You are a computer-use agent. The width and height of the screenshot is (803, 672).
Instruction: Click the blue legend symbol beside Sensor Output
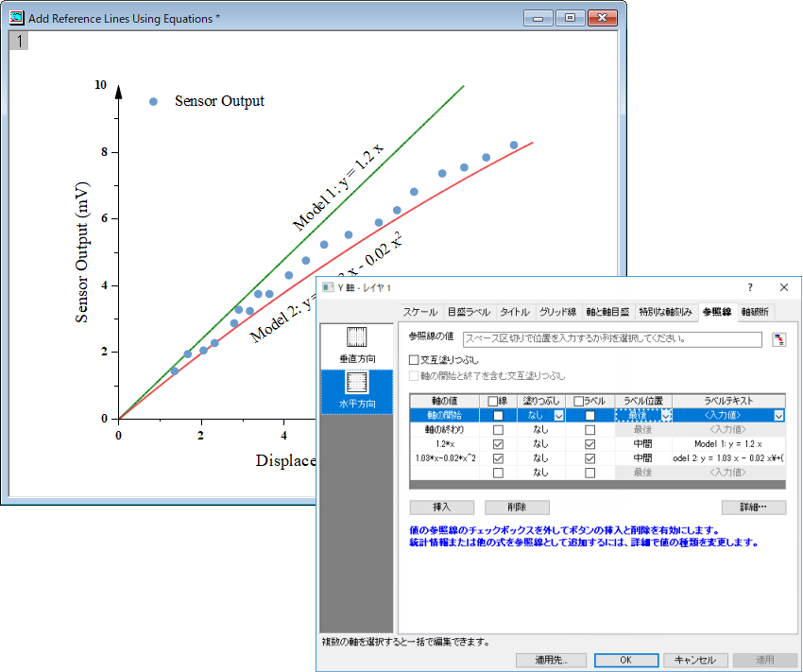(153, 102)
